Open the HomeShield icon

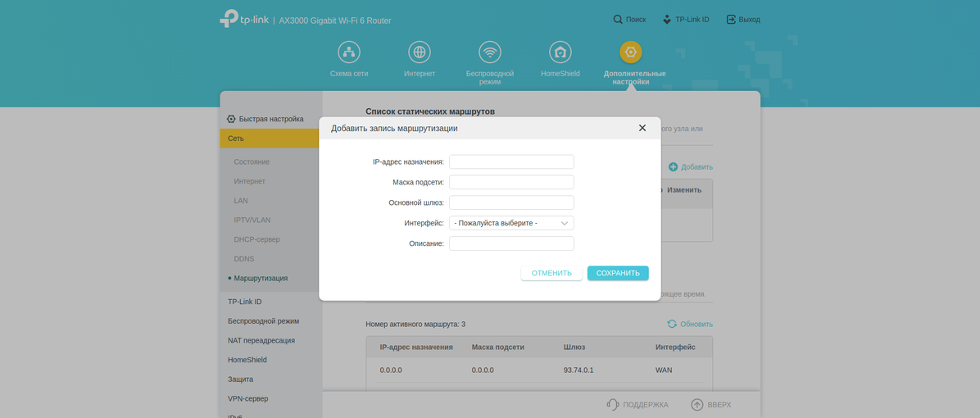coord(560,52)
